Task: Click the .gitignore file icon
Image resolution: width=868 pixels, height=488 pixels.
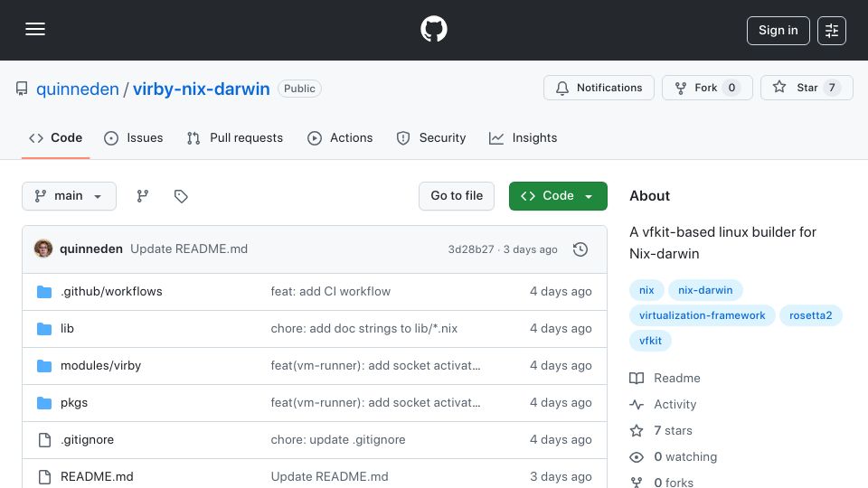Action: click(x=44, y=440)
